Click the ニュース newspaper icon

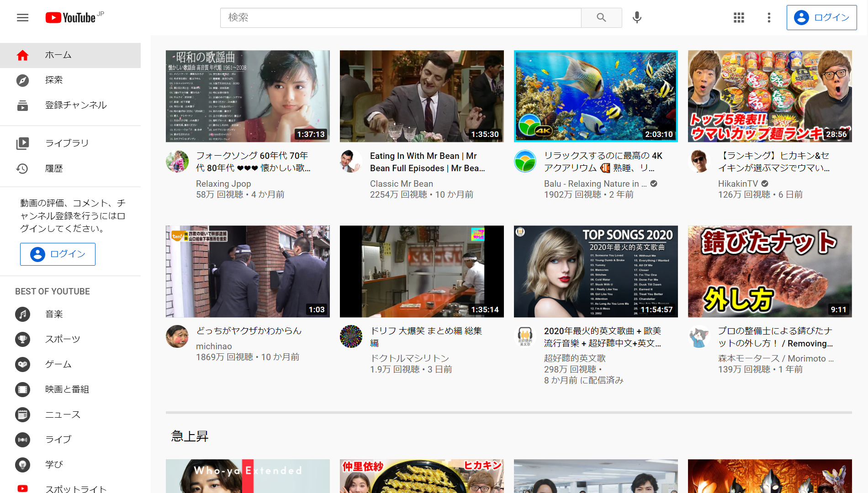[22, 414]
